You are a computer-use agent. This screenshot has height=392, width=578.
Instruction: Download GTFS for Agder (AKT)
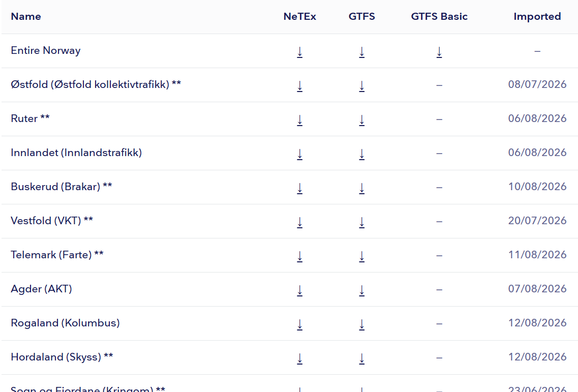[361, 291]
